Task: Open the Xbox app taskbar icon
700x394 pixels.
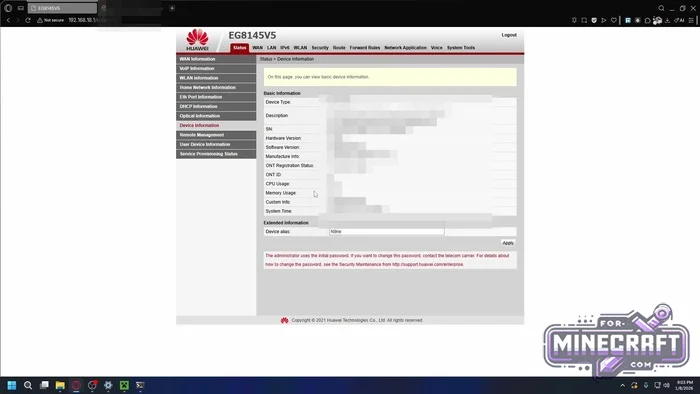Action: 124,385
